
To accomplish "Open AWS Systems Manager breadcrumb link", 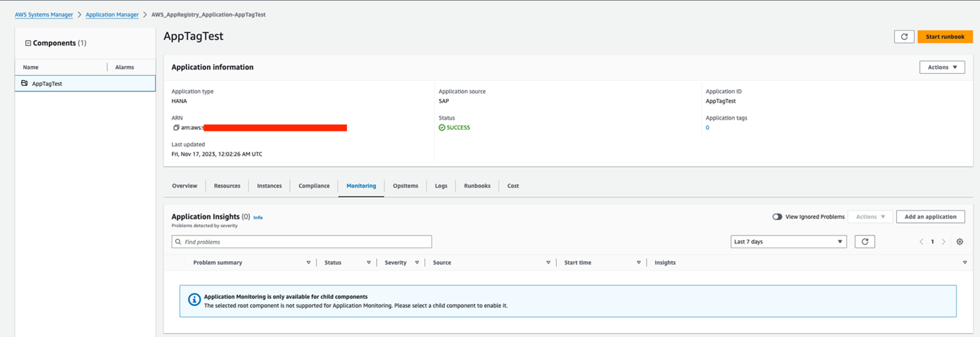I will pyautogui.click(x=44, y=14).
